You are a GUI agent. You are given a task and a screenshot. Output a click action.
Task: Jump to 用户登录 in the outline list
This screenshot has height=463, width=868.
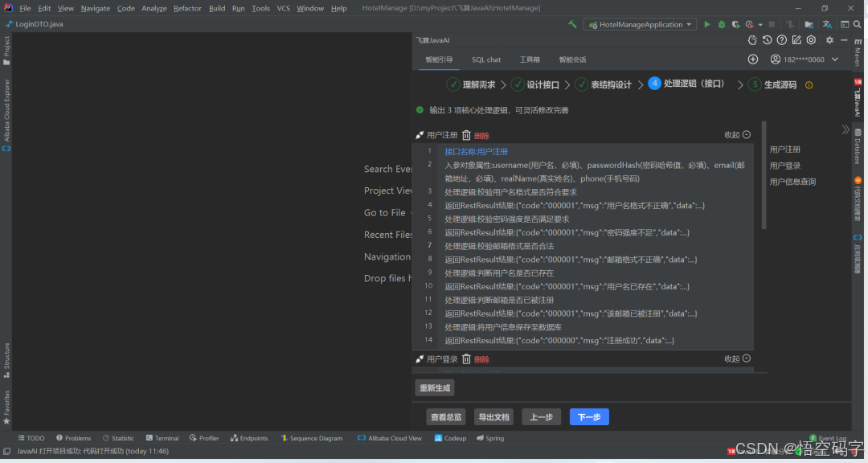pyautogui.click(x=785, y=166)
